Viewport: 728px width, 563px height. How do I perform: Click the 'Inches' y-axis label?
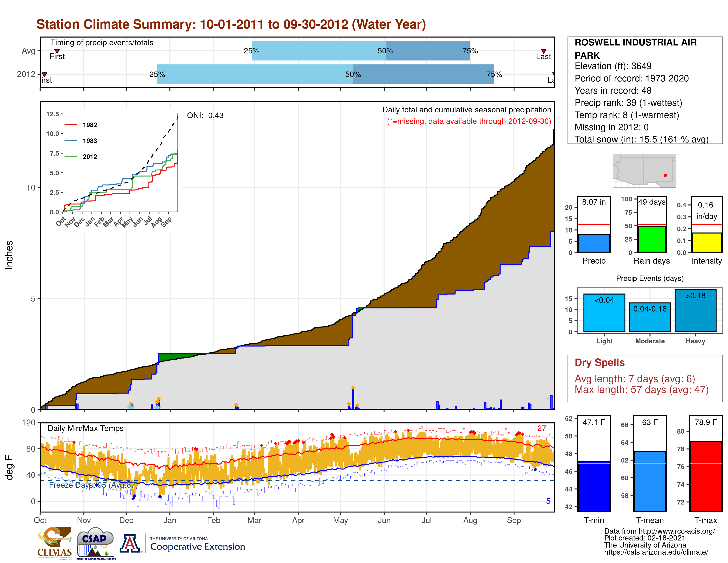(9, 255)
